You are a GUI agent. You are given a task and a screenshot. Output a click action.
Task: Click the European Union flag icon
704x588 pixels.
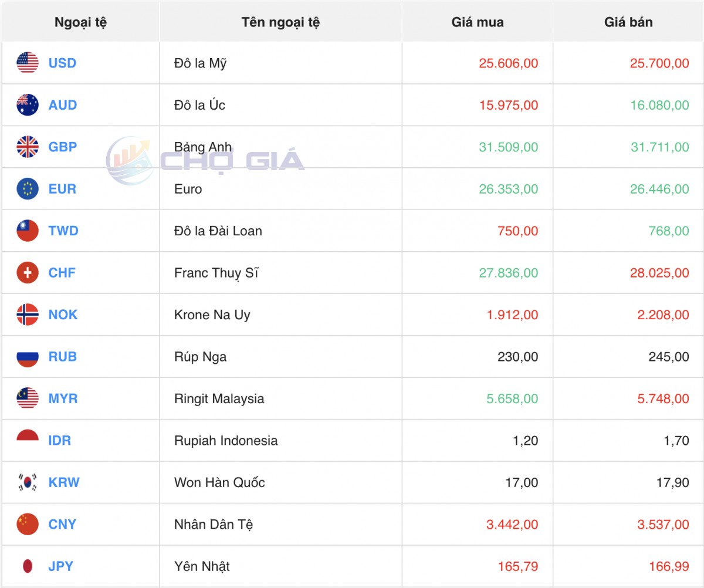[28, 189]
